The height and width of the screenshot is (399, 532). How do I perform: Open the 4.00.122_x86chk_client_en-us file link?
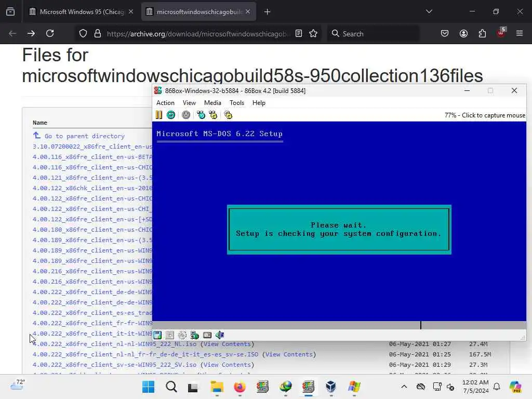[92, 188]
